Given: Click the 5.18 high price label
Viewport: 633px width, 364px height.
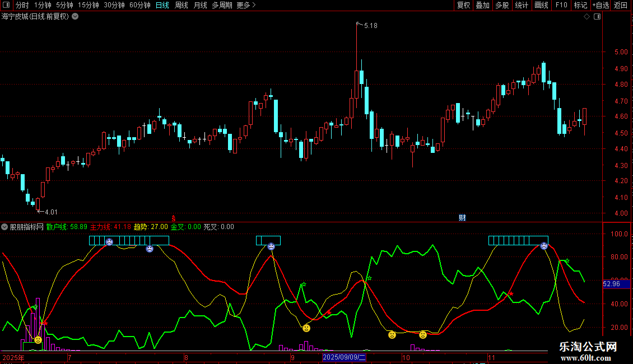Looking at the screenshot, I should click(371, 26).
